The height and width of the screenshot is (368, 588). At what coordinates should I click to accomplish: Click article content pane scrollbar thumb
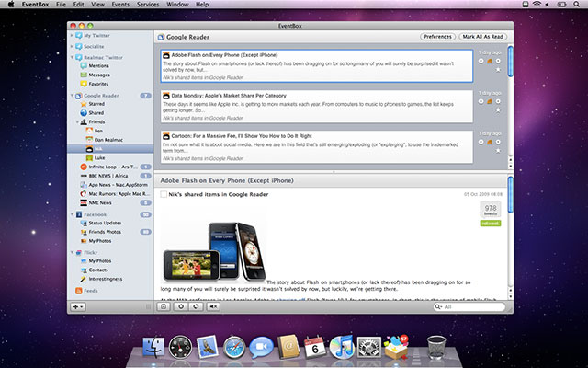click(510, 195)
